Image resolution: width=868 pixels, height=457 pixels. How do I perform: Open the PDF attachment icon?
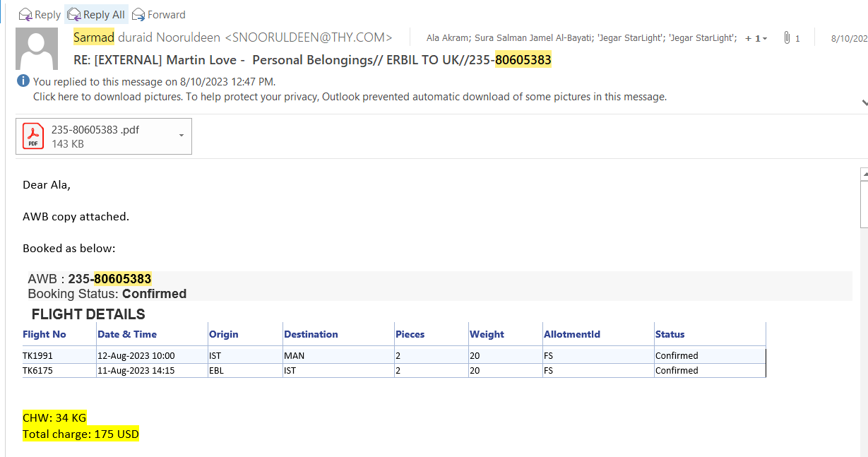[x=32, y=136]
